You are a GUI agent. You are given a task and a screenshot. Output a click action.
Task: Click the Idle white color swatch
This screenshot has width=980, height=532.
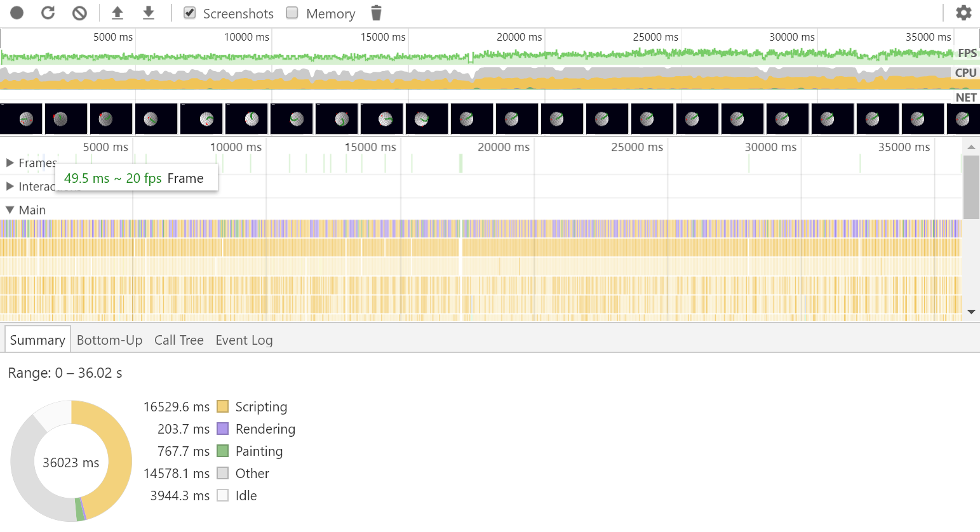coord(222,495)
